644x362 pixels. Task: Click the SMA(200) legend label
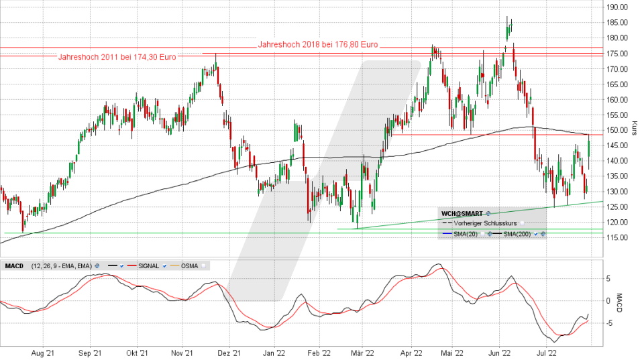tap(517, 234)
